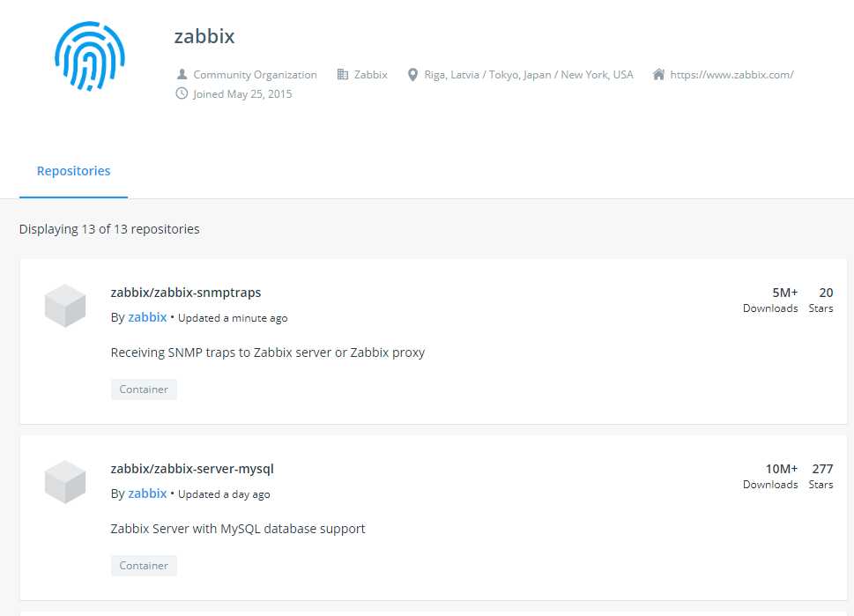
Task: Click the location pin icon
Action: coord(412,75)
